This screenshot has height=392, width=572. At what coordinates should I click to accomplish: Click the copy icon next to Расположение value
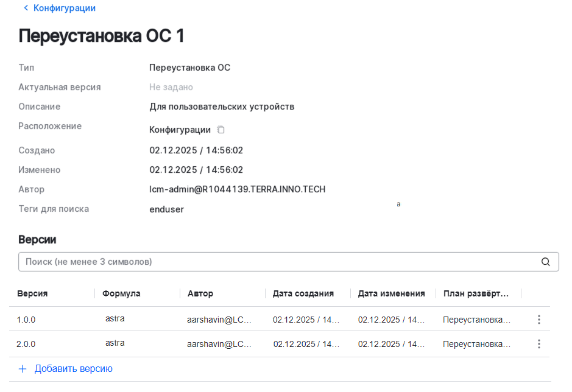221,129
